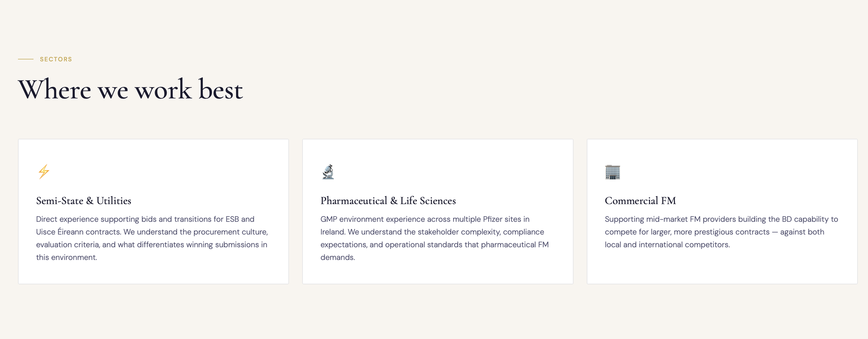Screen dimensions: 868x339
Task: Click 'ESB' in the utilities card text
Action: point(232,219)
